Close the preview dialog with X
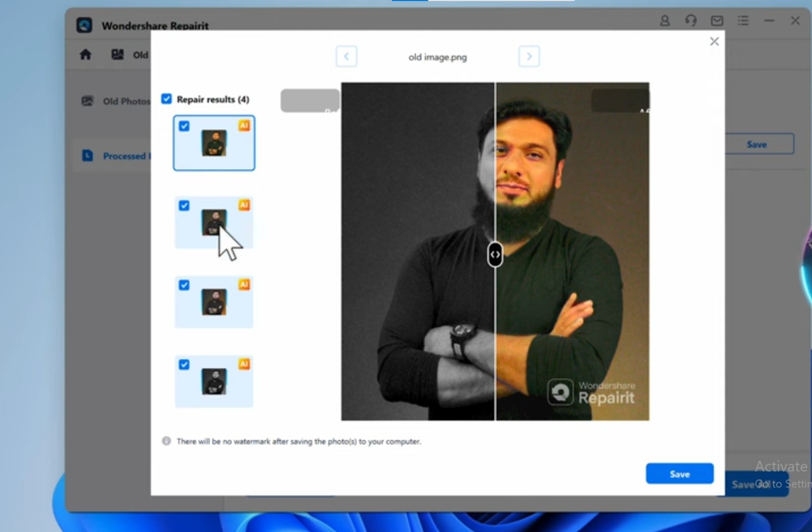Screen dimensions: 812x532 pyautogui.click(x=714, y=42)
